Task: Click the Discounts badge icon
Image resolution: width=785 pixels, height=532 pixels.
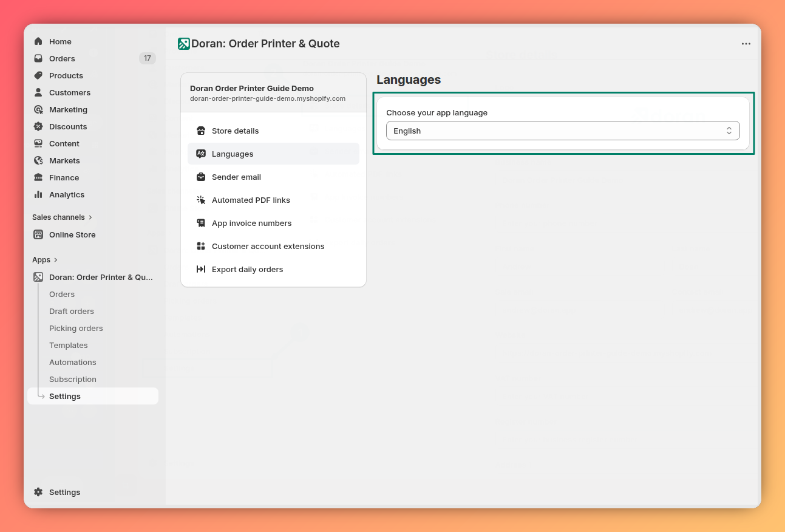Action: 38,126
